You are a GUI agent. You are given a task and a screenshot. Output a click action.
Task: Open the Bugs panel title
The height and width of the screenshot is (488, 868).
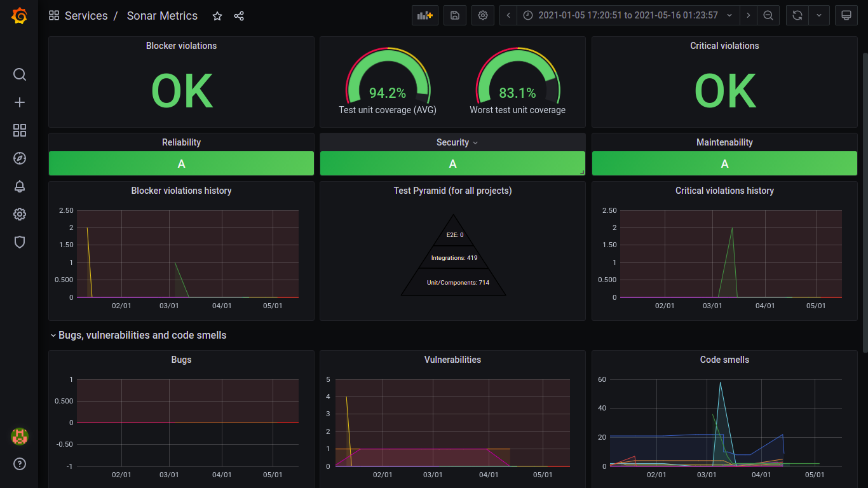181,360
